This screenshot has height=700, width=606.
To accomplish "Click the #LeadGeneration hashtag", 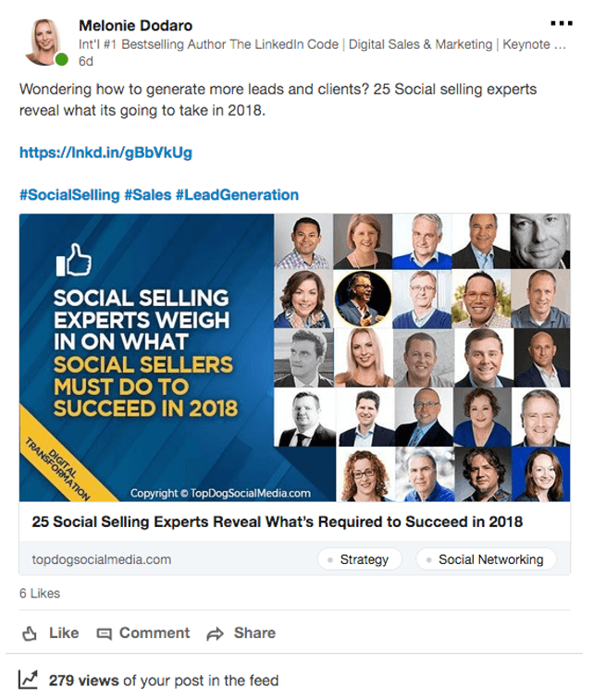I will [237, 195].
